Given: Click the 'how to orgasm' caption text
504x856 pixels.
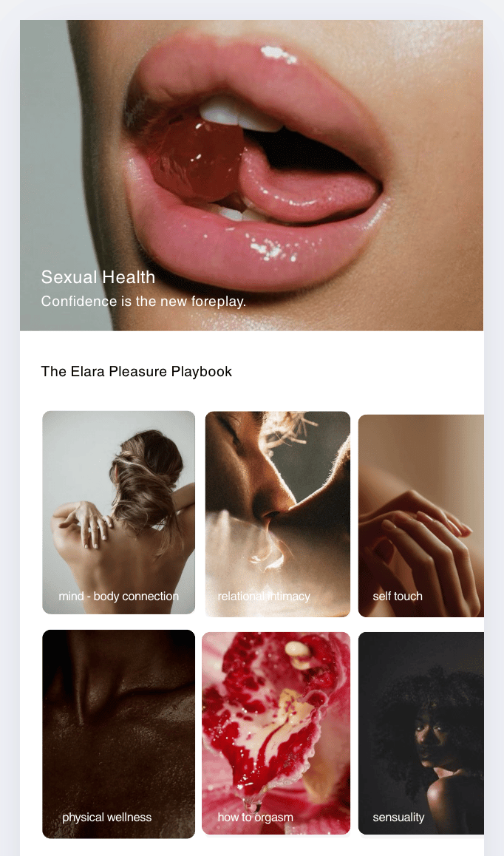Looking at the screenshot, I should [255, 818].
